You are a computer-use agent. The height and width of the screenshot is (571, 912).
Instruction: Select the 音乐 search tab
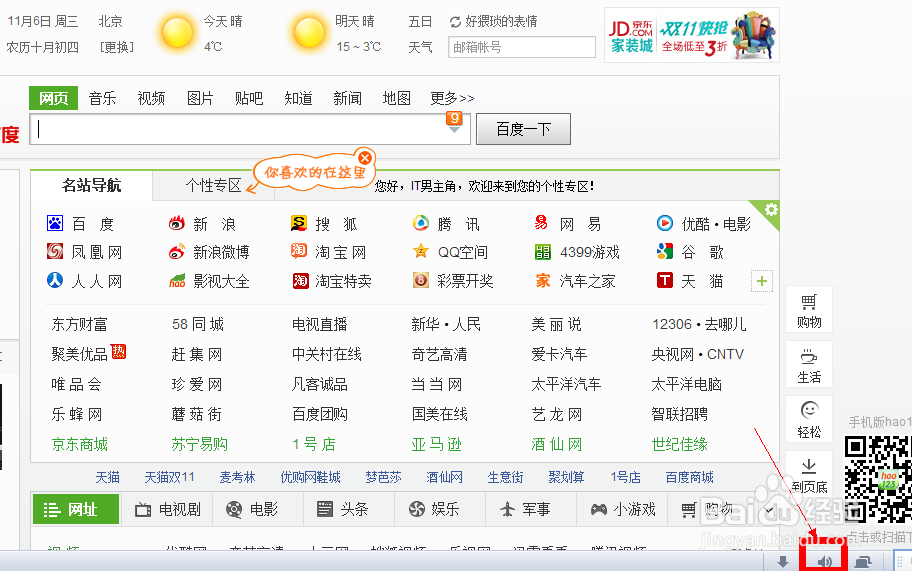102,98
